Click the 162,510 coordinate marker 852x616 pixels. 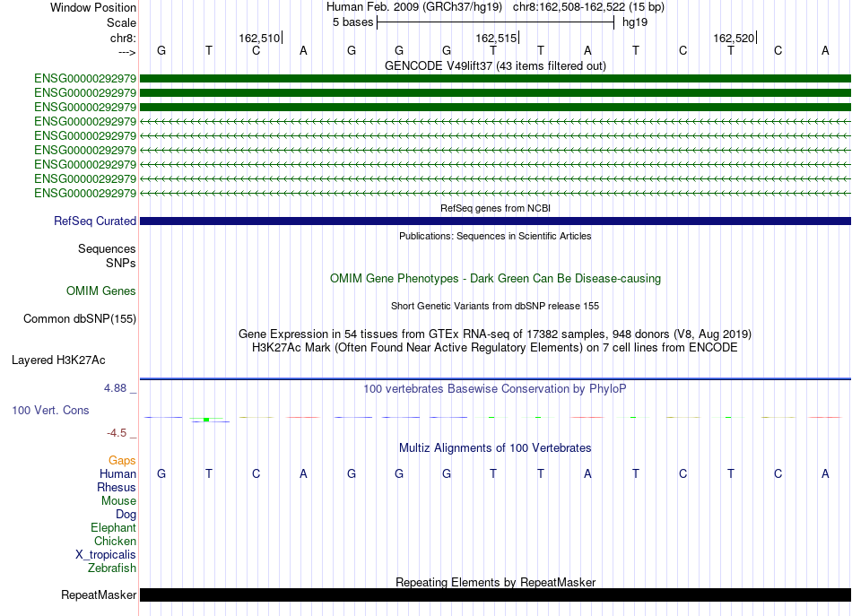click(259, 38)
